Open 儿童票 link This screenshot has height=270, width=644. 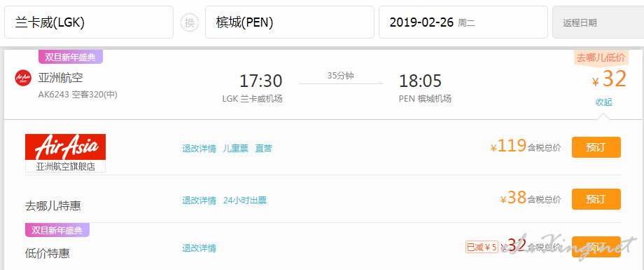point(236,149)
